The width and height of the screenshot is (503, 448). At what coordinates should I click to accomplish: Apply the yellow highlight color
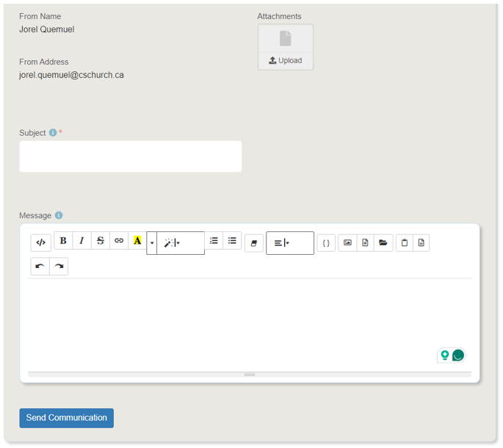click(137, 241)
